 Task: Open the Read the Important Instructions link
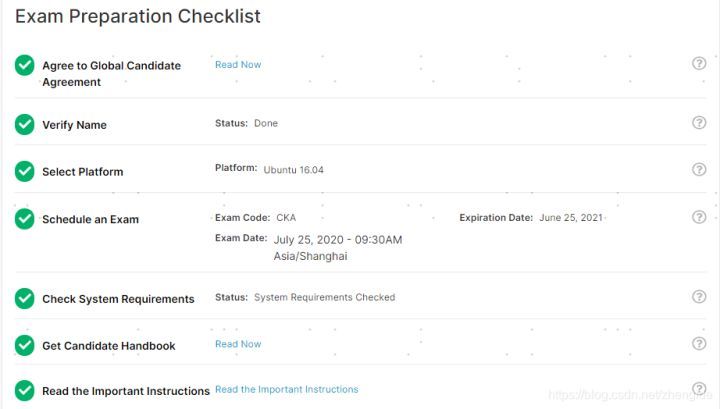click(x=287, y=389)
